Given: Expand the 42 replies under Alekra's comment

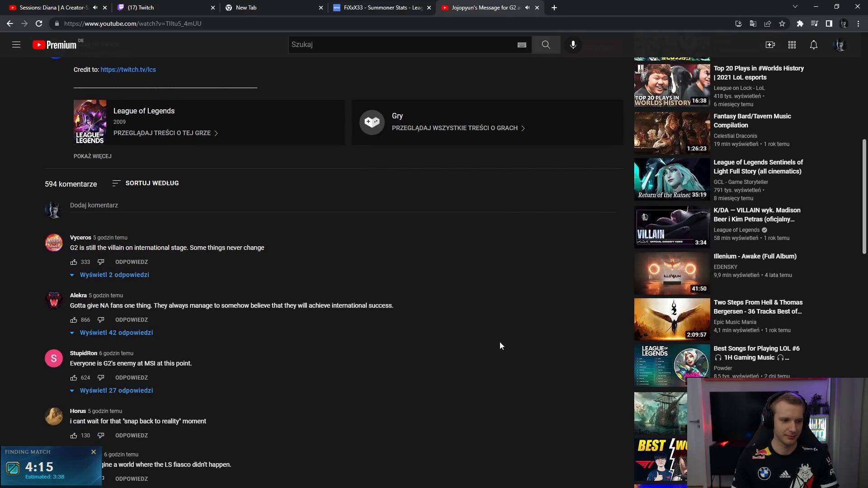Looking at the screenshot, I should pyautogui.click(x=116, y=333).
